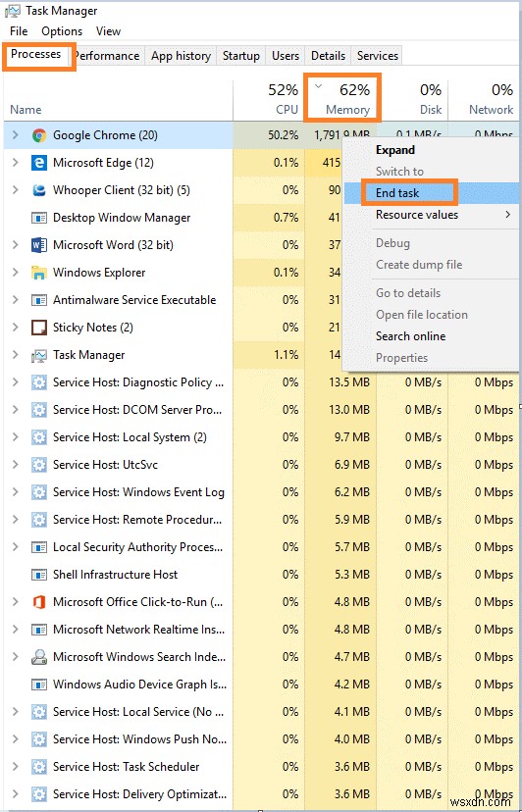Click the Microsoft Network Realtime Inspection icon
Screen dimensions: 522x812
[x=39, y=630]
